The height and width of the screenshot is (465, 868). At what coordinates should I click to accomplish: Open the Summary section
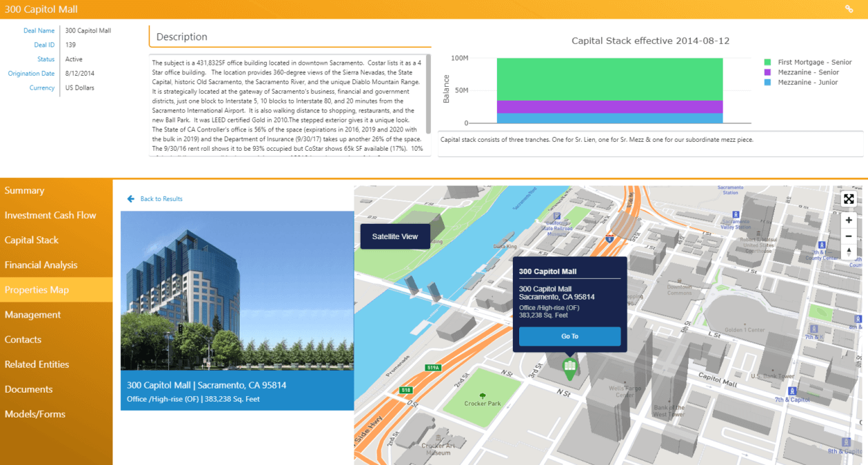click(x=57, y=191)
